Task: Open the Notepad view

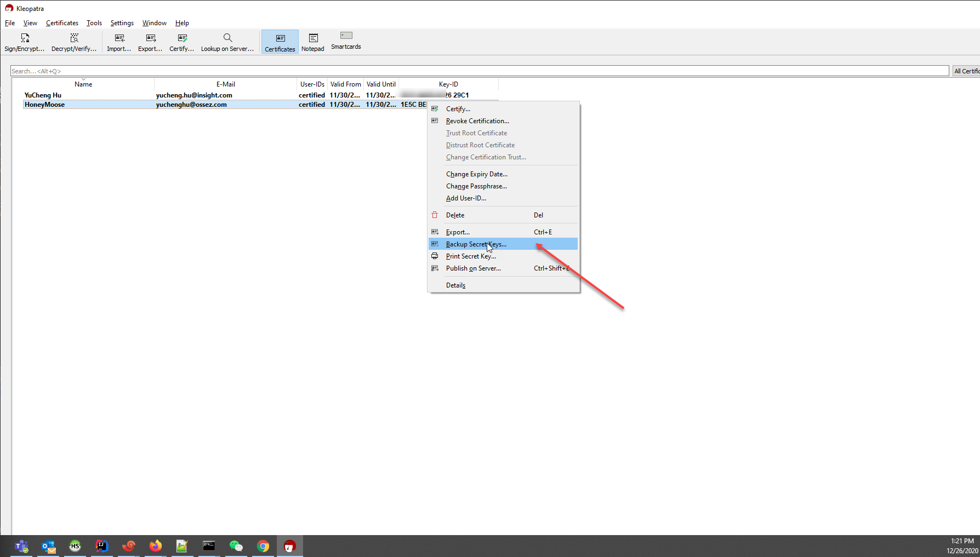Action: point(313,42)
